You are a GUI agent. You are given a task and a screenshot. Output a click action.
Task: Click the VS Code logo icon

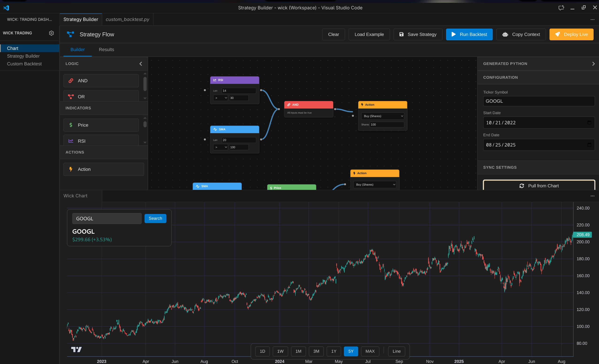6,8
